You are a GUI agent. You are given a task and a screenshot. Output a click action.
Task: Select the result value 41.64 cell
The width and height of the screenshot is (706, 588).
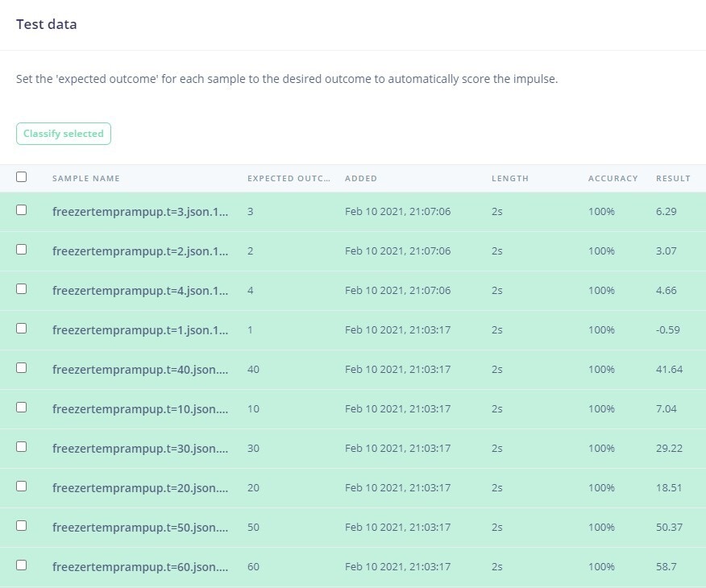coord(669,370)
